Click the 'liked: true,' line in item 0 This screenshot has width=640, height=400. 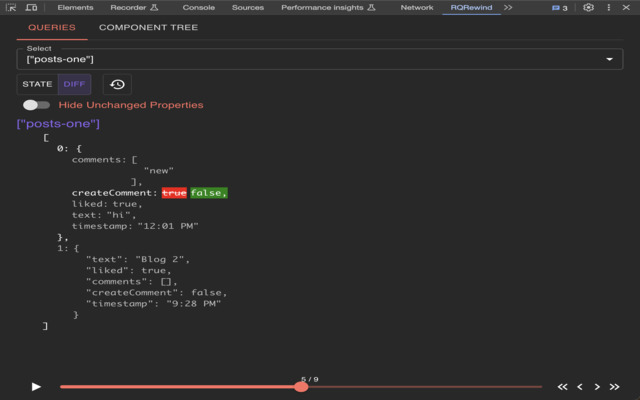click(107, 204)
